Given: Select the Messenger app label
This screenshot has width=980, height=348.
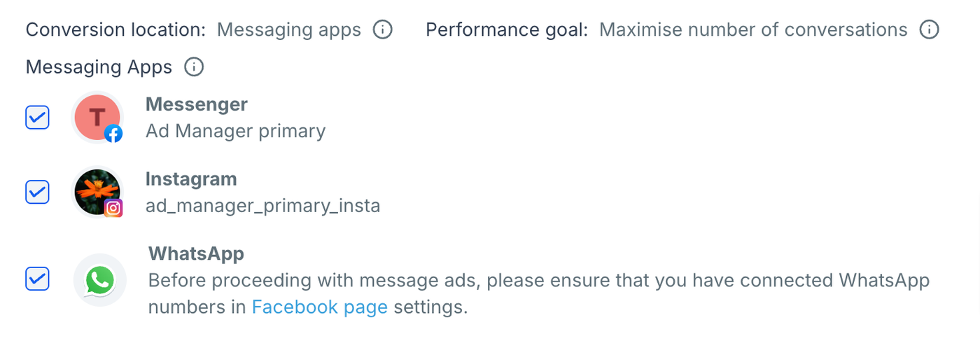Looking at the screenshot, I should 196,104.
